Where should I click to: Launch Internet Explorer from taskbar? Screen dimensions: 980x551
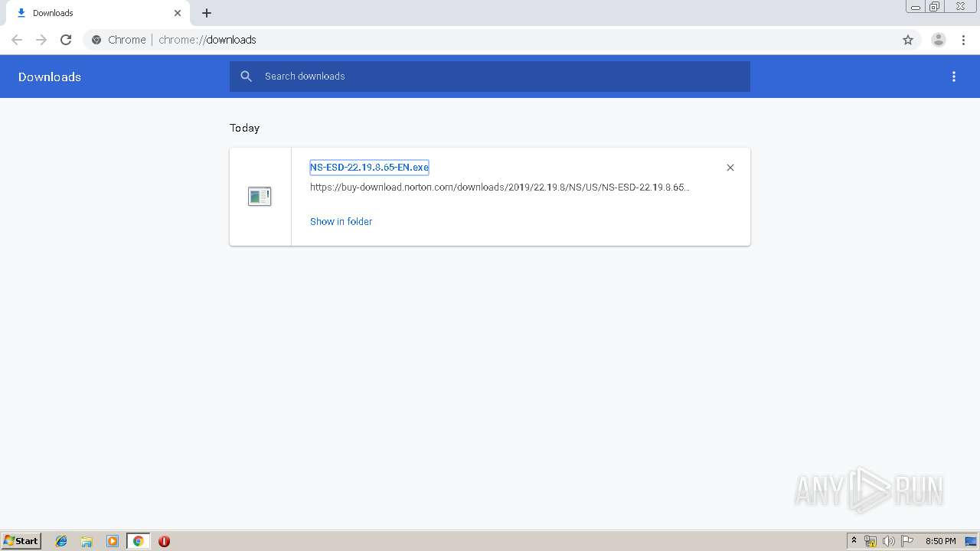pyautogui.click(x=61, y=541)
